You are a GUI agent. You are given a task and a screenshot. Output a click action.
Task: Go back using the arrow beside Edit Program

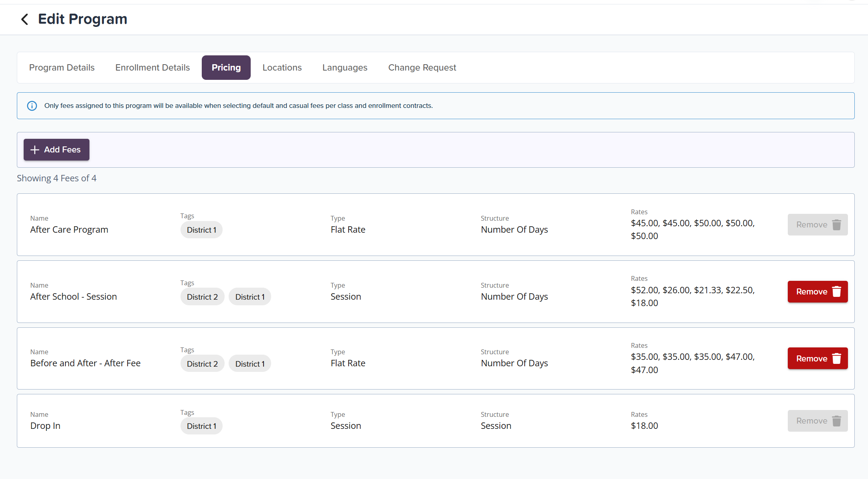(x=24, y=19)
